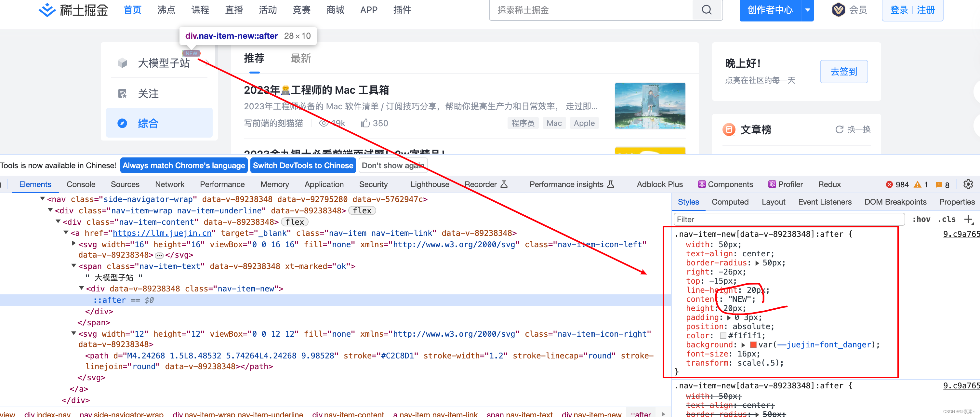
Task: Click the background color swatch in Styles
Action: click(753, 345)
